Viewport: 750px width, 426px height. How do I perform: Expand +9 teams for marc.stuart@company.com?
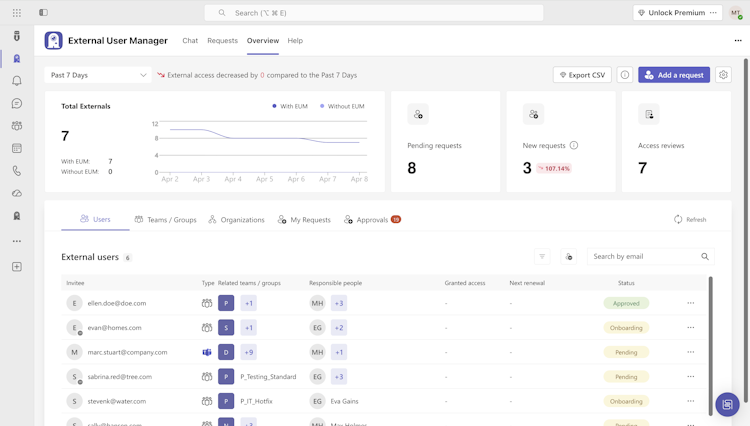[x=249, y=352]
